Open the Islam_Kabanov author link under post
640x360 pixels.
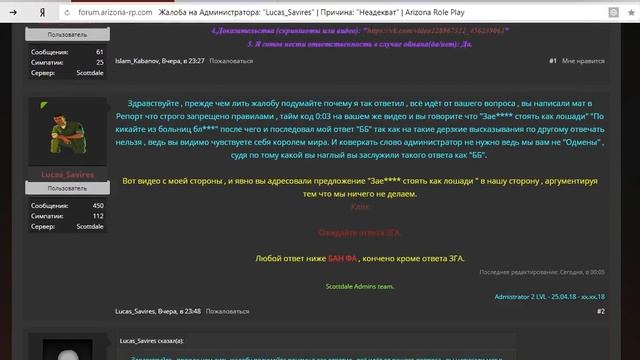[137, 61]
